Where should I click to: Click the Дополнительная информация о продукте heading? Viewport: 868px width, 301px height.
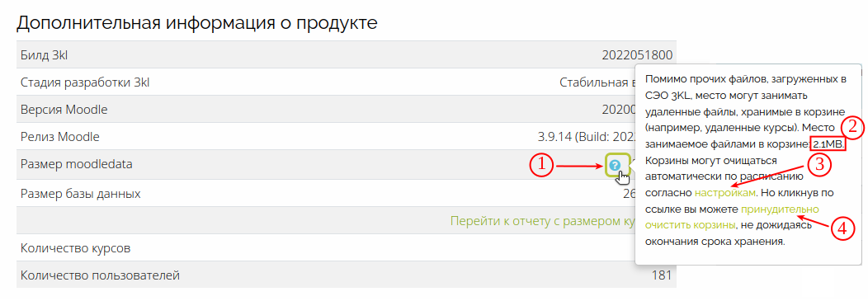pos(197,23)
